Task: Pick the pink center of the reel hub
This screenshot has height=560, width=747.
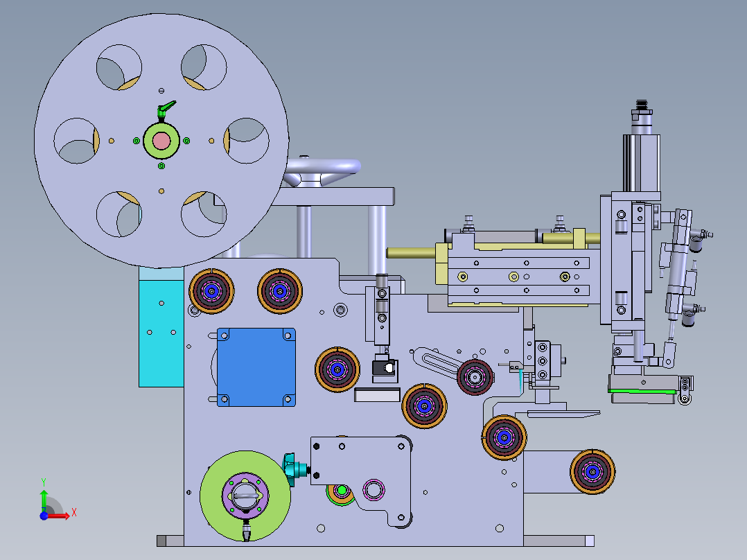Action: (161, 141)
